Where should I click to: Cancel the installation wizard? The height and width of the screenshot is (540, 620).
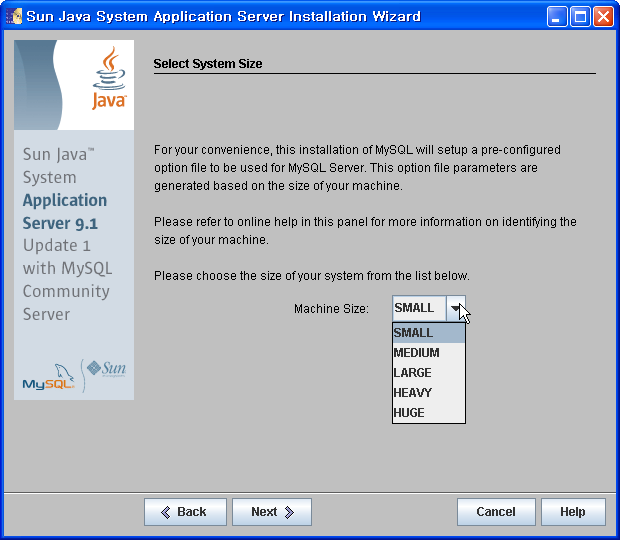point(496,512)
